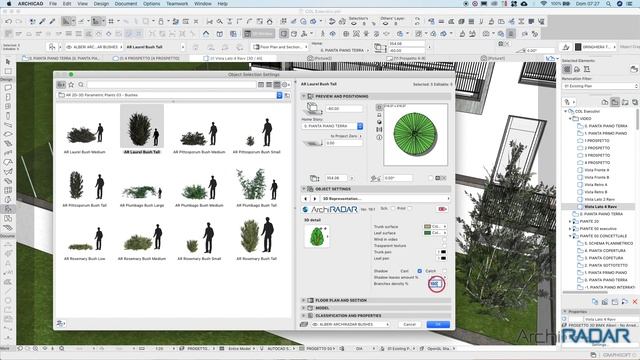The image size is (640, 360).
Task: Expand the Model section
Action: point(304,308)
